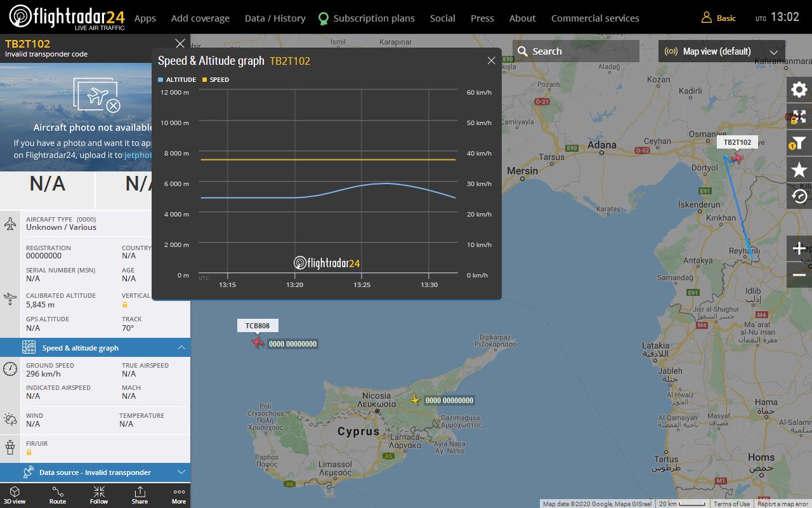Viewport: 812px width, 508px height.
Task: Open map settings gear icon
Action: coord(799,90)
